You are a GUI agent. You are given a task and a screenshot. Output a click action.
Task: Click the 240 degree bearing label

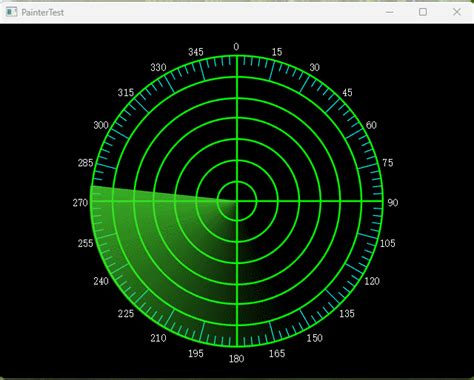tap(101, 281)
